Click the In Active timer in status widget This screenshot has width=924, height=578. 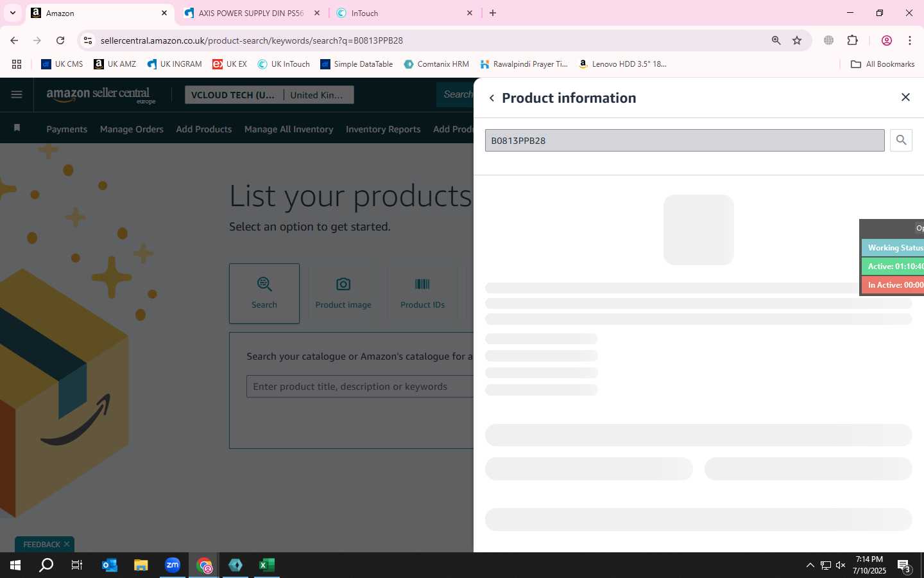[893, 285]
